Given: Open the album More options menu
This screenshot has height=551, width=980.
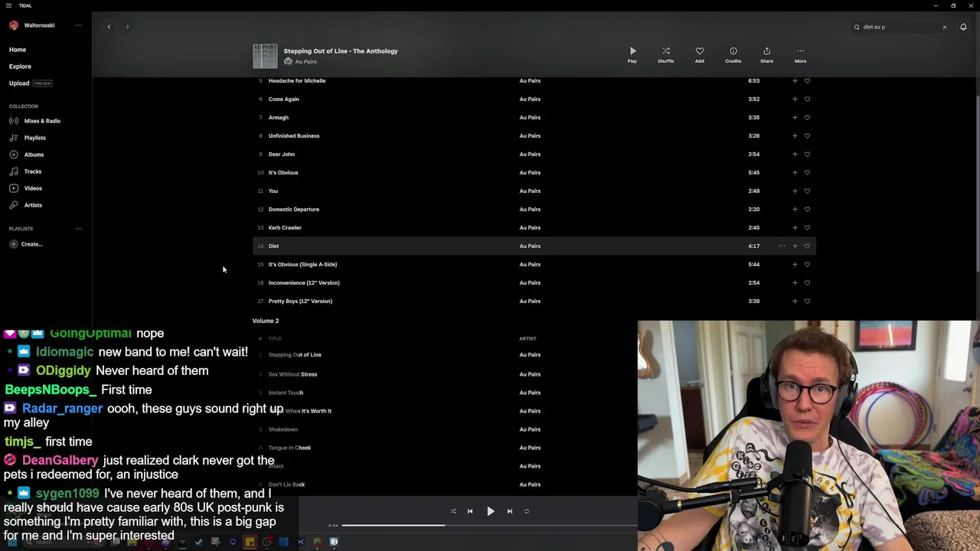Looking at the screenshot, I should point(800,54).
